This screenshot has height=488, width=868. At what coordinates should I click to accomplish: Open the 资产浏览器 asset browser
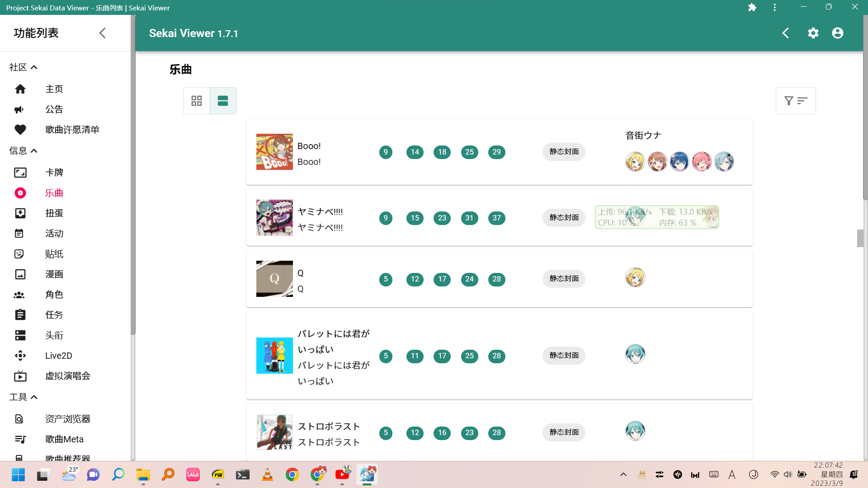coord(69,419)
